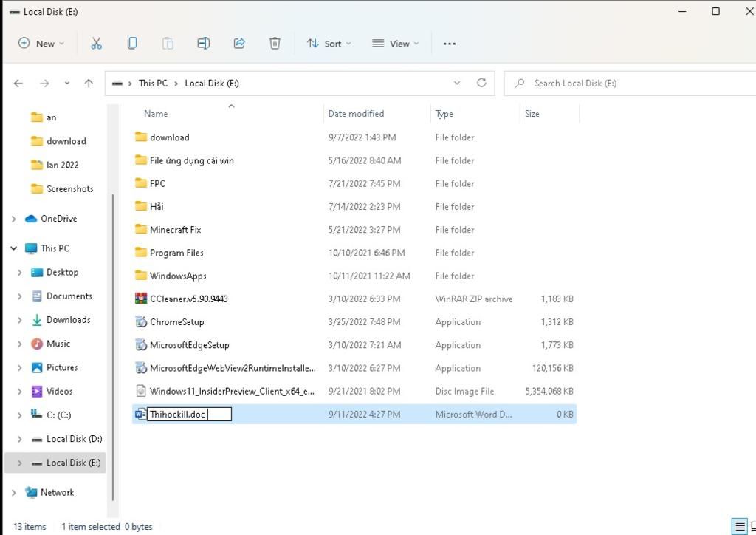Click the Paste clipboard icon in toolbar
This screenshot has height=535, width=756.
(x=168, y=44)
